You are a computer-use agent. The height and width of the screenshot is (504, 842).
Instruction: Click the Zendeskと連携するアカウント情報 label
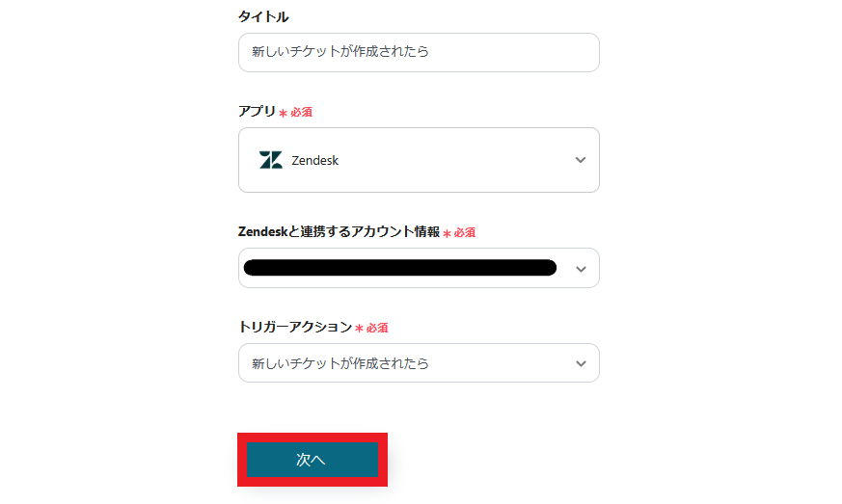(339, 231)
